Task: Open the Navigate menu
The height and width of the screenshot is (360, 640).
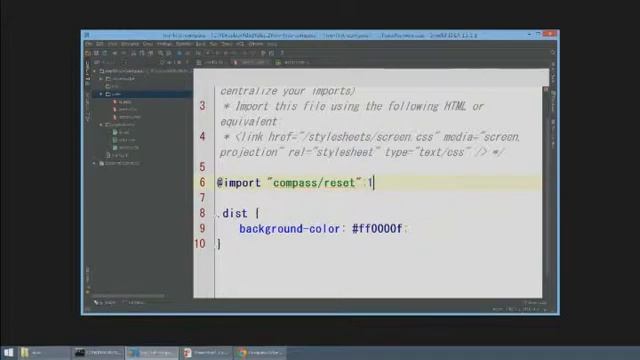Action: click(x=130, y=44)
